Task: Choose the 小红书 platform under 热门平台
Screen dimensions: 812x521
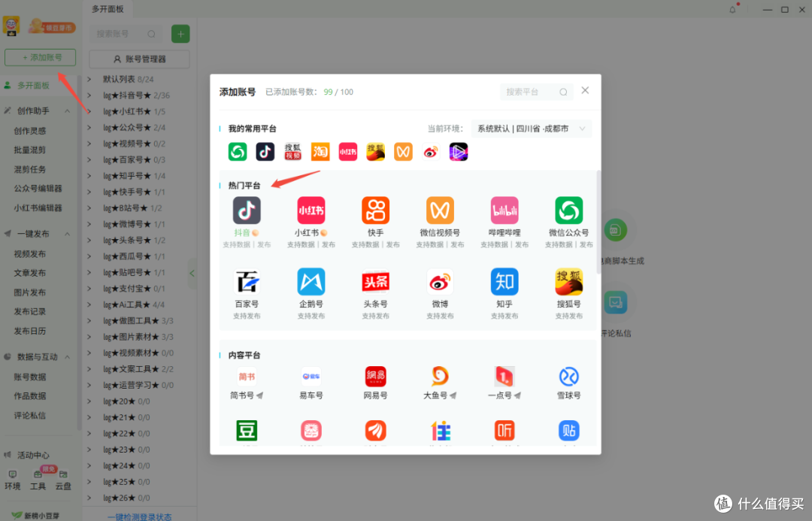Action: pos(311,211)
